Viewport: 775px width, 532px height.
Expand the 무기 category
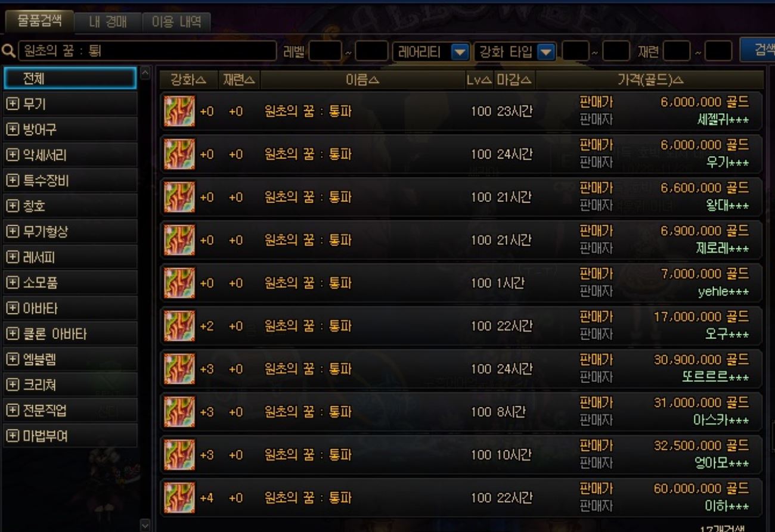(x=13, y=104)
